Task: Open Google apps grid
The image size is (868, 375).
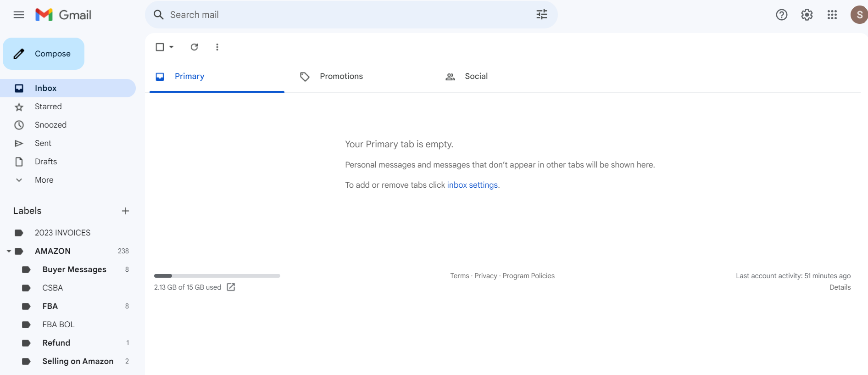Action: [832, 15]
